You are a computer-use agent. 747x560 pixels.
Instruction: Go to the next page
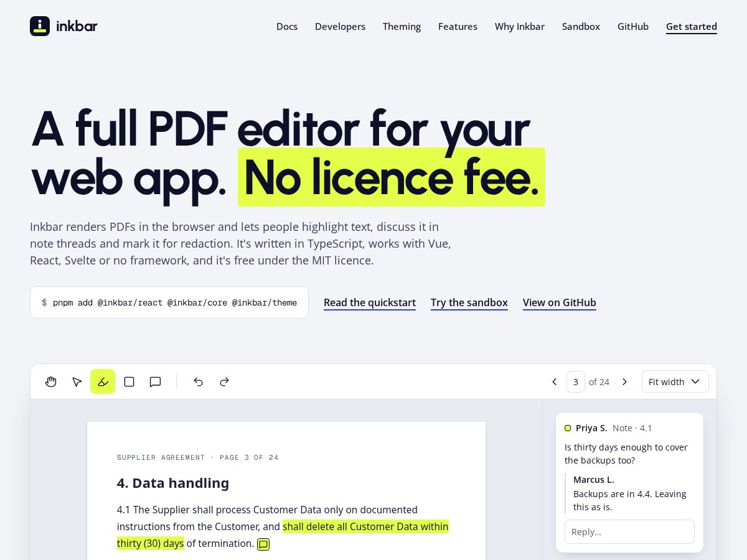point(624,381)
